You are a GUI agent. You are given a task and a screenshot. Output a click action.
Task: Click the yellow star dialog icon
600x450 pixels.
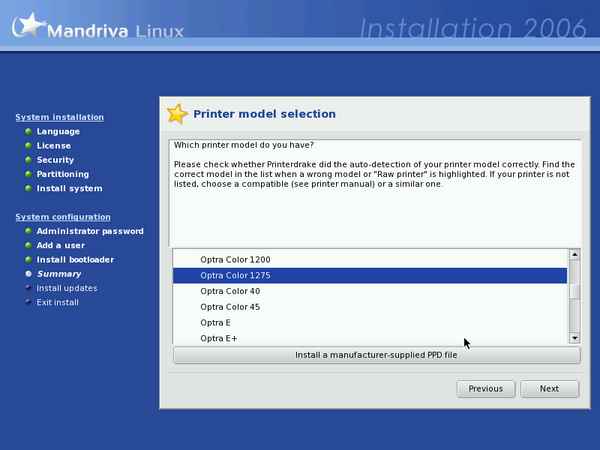[x=177, y=114]
